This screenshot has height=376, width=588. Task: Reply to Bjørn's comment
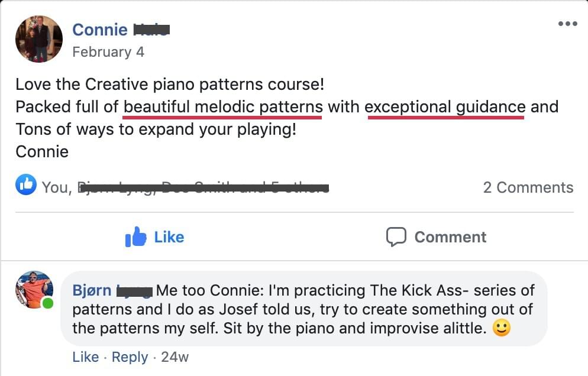click(x=130, y=357)
